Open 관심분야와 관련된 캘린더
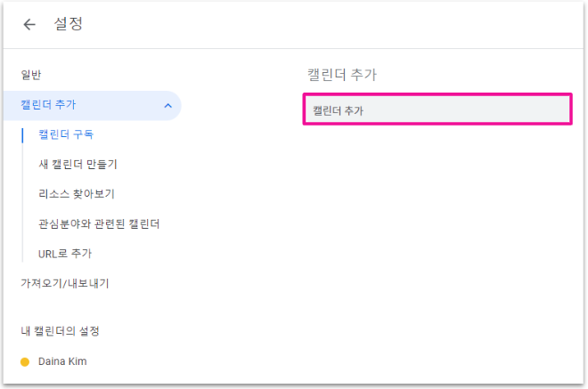This screenshot has width=588, height=389. 99,223
